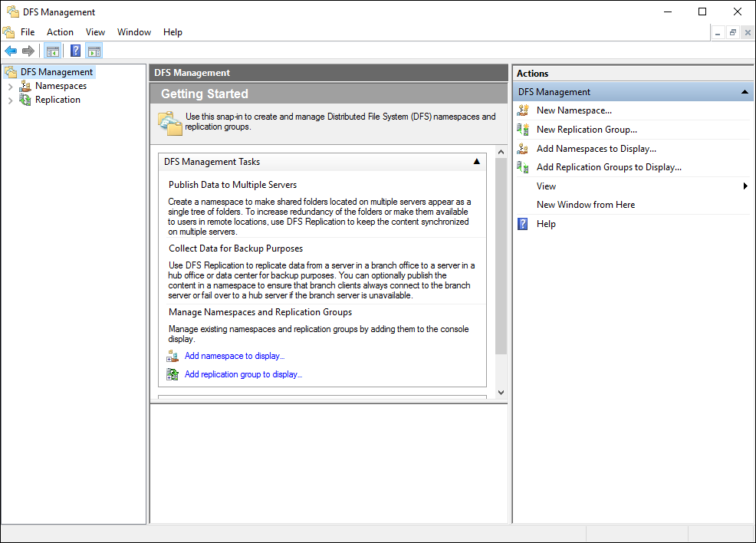Open the Action menu
Screen dimensions: 756x543
click(x=60, y=32)
